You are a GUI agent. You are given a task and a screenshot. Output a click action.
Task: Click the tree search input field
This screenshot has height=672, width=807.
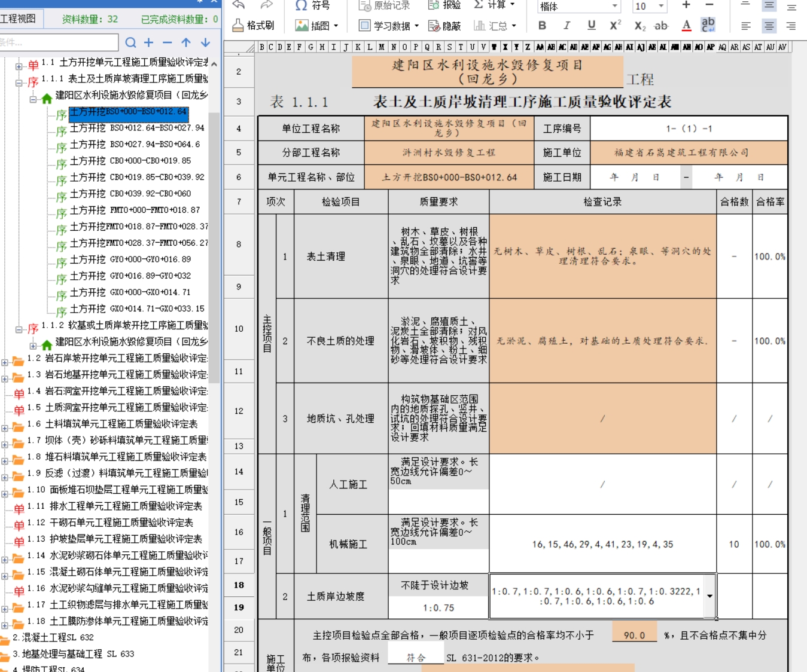(x=59, y=42)
